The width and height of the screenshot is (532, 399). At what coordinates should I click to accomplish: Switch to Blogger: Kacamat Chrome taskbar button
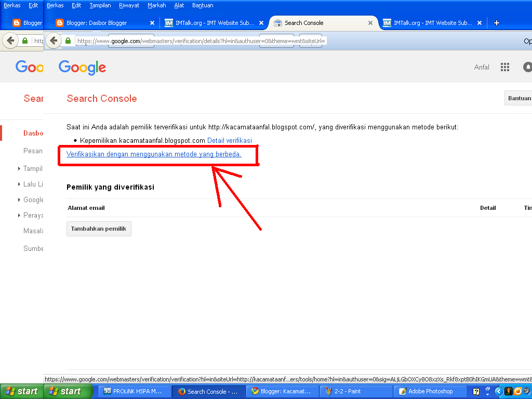pos(282,392)
